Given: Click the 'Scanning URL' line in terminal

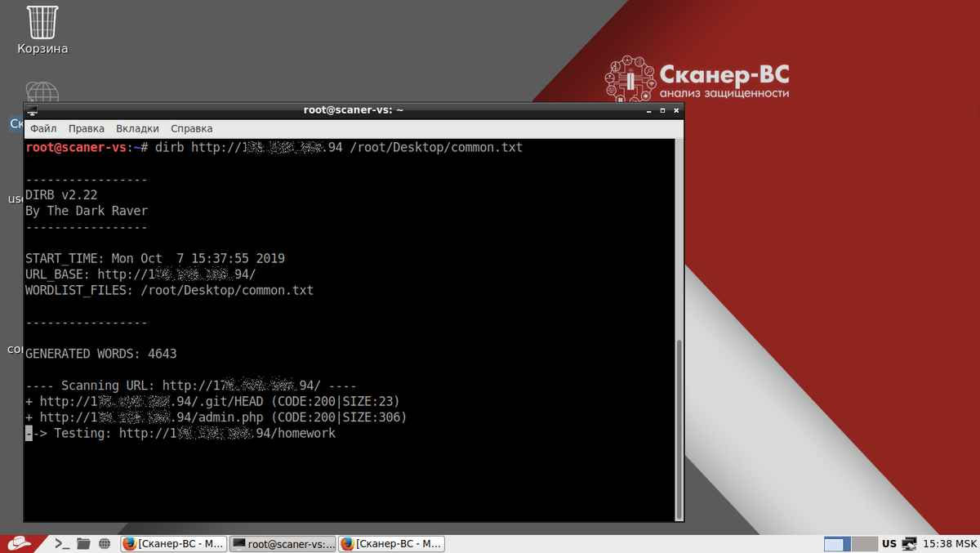Looking at the screenshot, I should pyautogui.click(x=191, y=386).
